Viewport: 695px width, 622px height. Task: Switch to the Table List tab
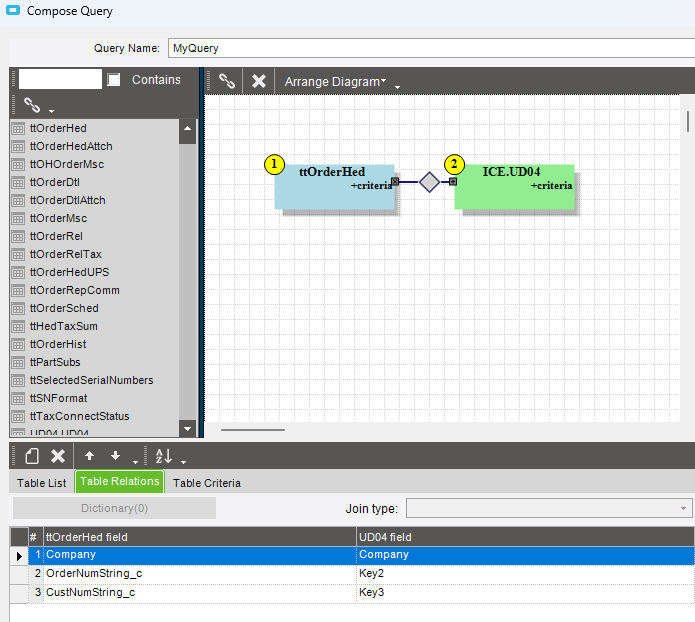tap(42, 483)
